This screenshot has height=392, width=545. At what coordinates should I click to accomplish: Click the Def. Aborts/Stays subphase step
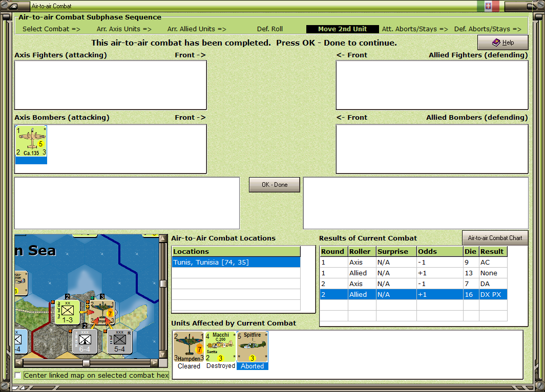488,29
